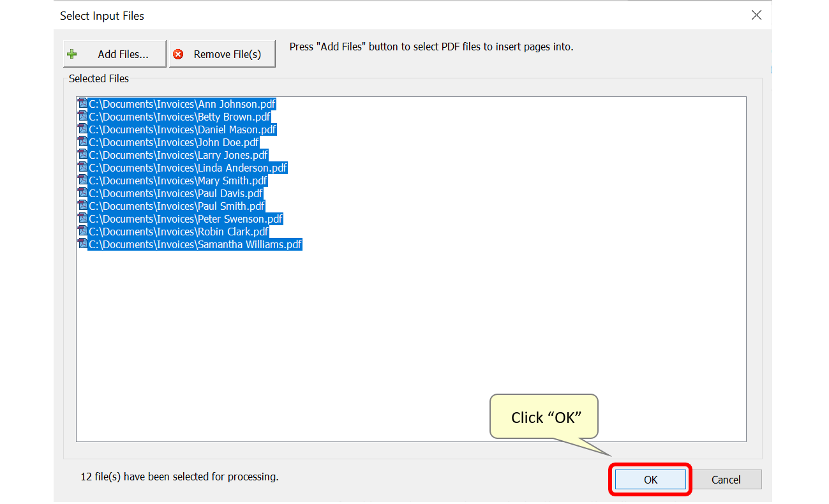Click the PDF icon beside Paul Smith.pdf
Image resolution: width=829 pixels, height=504 pixels.
[x=82, y=205]
